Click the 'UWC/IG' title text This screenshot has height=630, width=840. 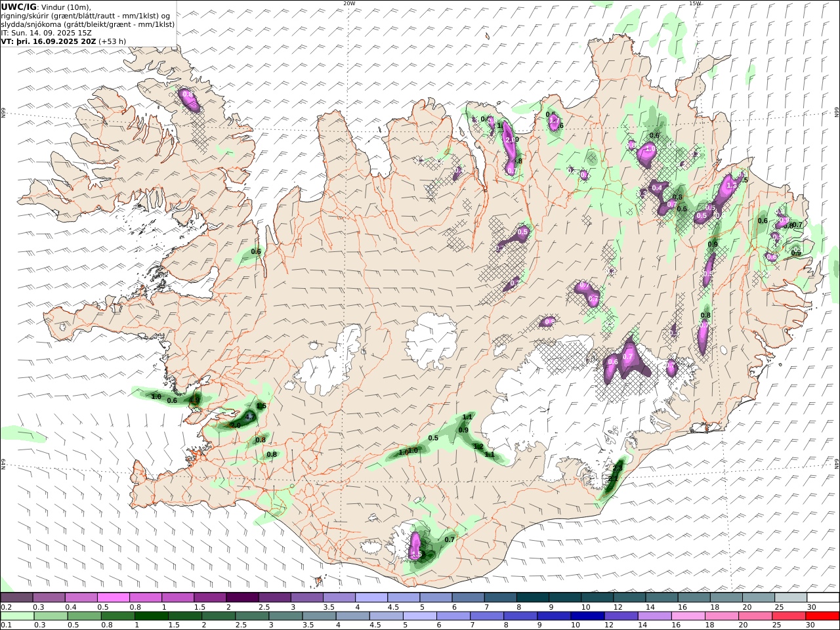pos(18,7)
